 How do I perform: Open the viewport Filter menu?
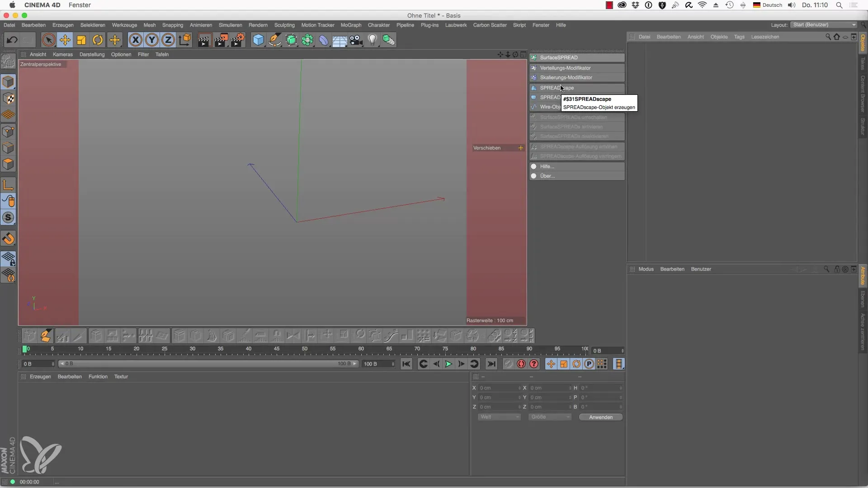pyautogui.click(x=143, y=55)
